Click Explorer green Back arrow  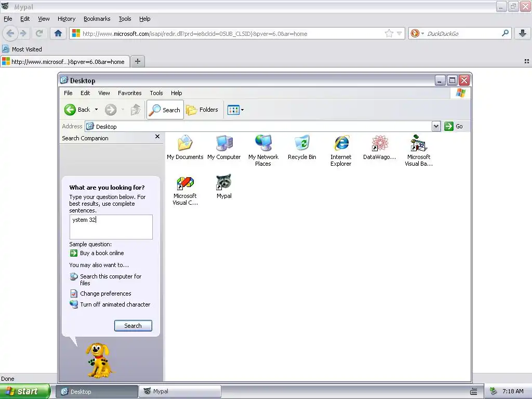pyautogui.click(x=70, y=110)
